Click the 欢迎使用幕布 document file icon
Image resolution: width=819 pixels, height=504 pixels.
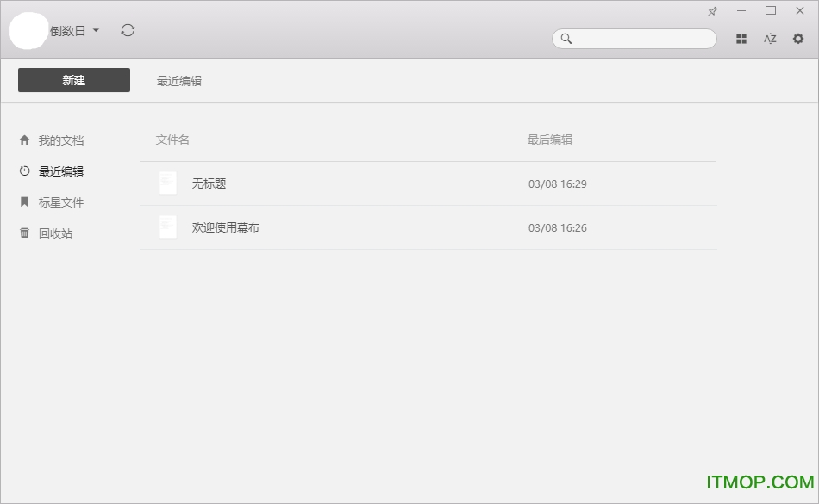coord(168,227)
